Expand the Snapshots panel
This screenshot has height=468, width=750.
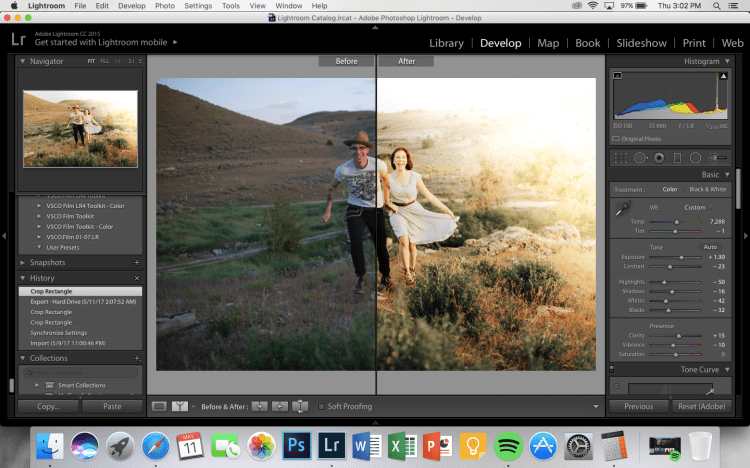pos(24,262)
